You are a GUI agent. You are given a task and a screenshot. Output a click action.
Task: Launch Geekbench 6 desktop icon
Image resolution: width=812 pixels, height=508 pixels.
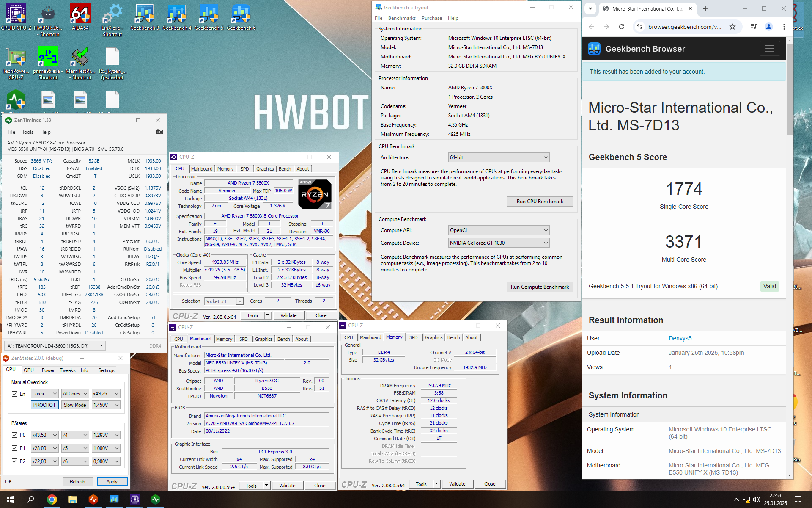click(x=241, y=17)
